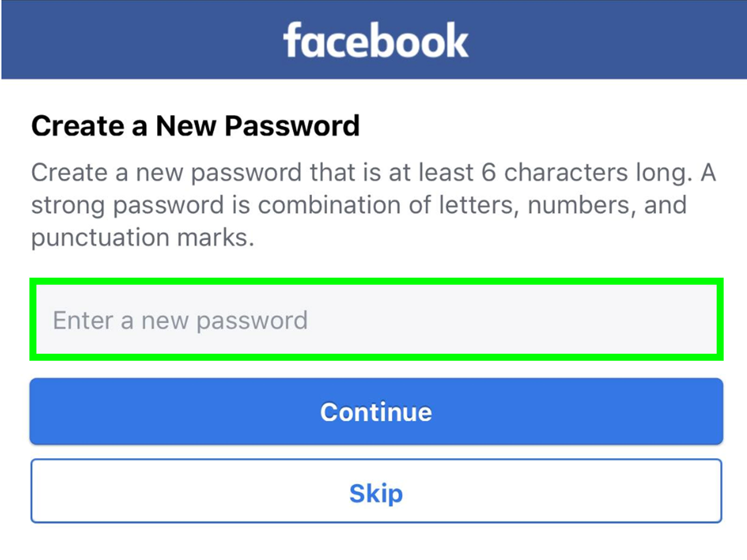Focus the "Enter a new password" field

[376, 320]
